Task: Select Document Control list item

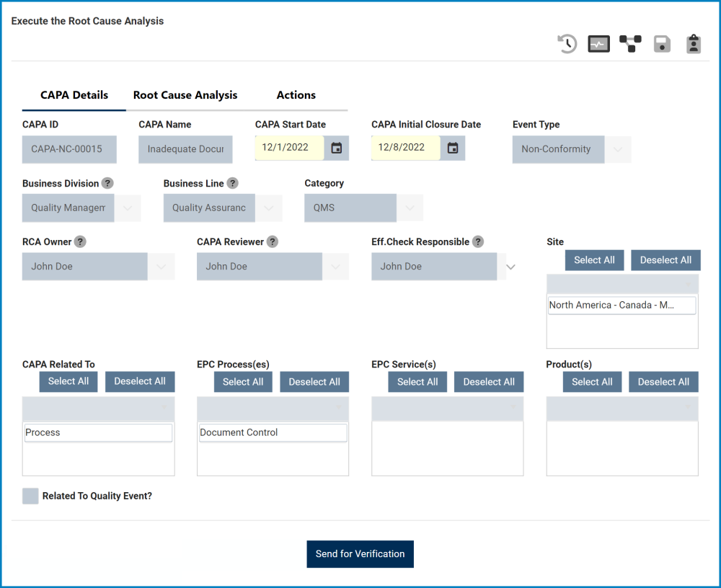Action: pyautogui.click(x=273, y=432)
